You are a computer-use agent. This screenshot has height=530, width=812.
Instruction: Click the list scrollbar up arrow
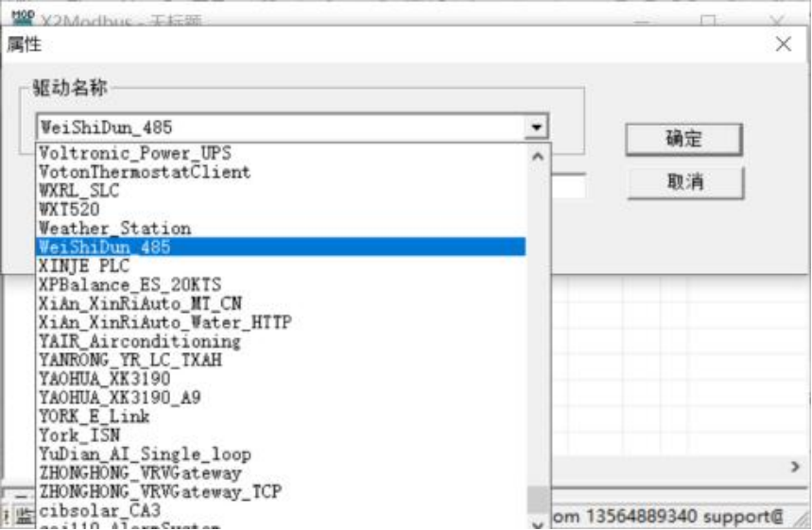click(538, 156)
